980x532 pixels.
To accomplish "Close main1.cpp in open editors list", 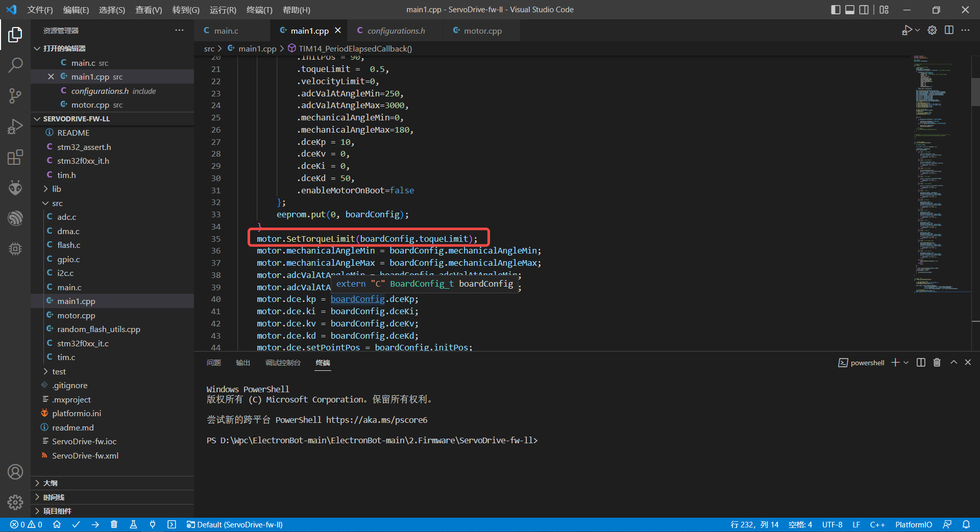I will point(51,77).
